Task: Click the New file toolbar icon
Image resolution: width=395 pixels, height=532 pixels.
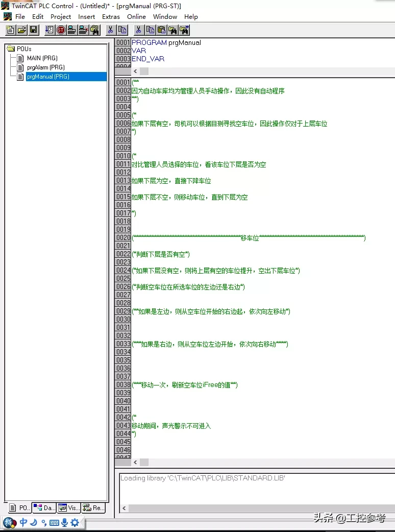Action: 11,30
